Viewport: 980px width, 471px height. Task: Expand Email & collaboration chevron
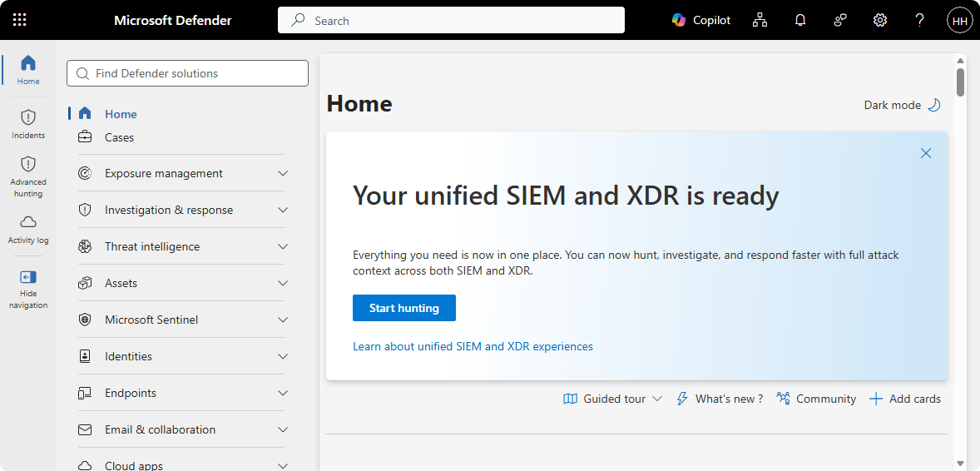[283, 429]
